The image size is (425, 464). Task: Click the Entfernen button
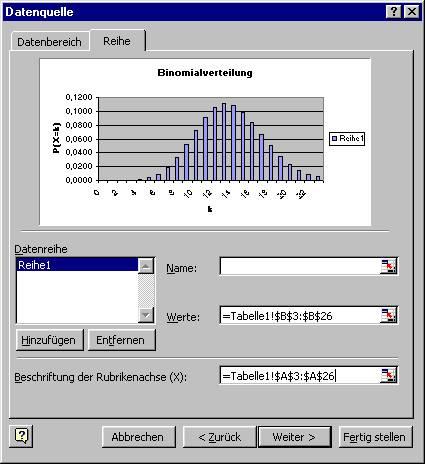(121, 340)
